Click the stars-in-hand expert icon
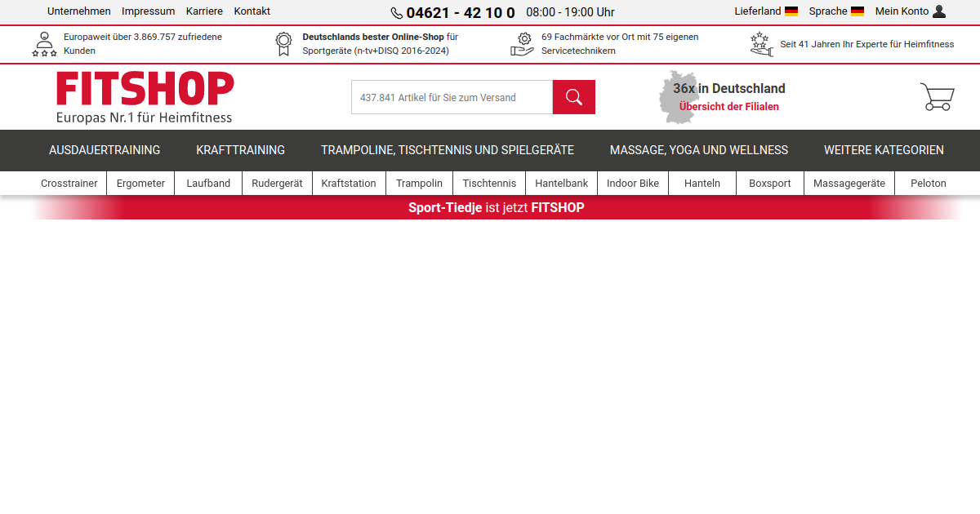Viewport: 980px width, 514px height. point(761,44)
